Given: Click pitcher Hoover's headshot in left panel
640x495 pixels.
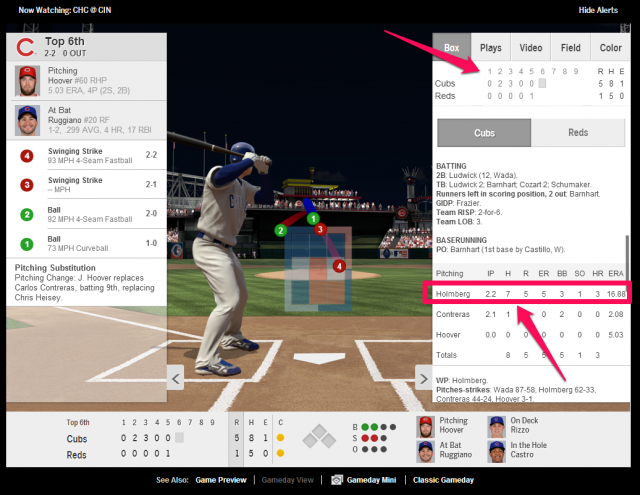Looking at the screenshot, I should [27, 80].
